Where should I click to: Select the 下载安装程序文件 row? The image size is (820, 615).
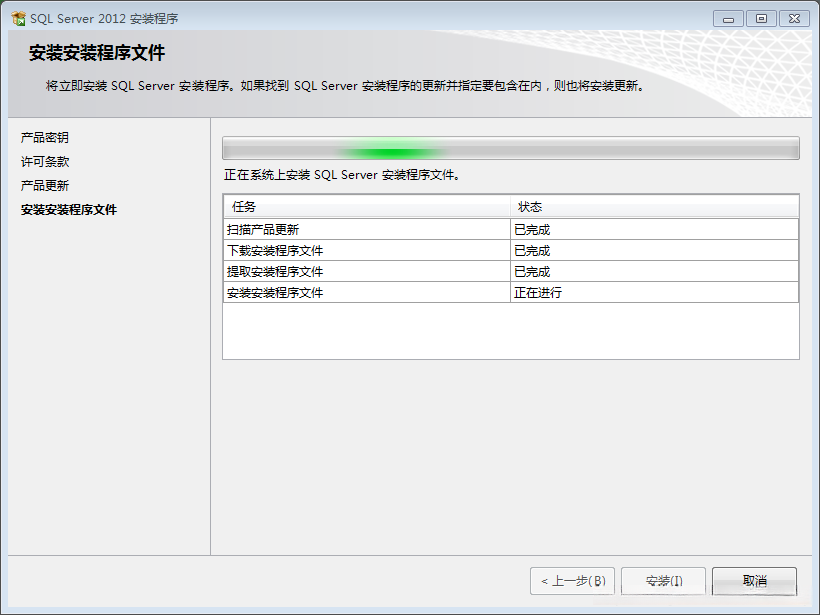[300, 250]
